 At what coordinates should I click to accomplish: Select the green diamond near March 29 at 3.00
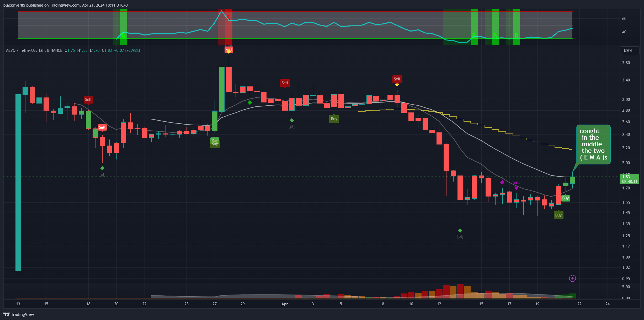pos(250,102)
